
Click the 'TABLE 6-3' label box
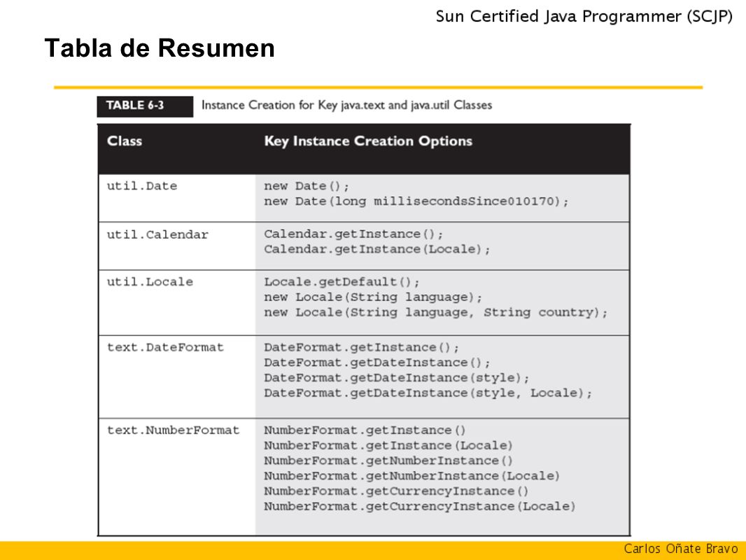click(x=145, y=106)
